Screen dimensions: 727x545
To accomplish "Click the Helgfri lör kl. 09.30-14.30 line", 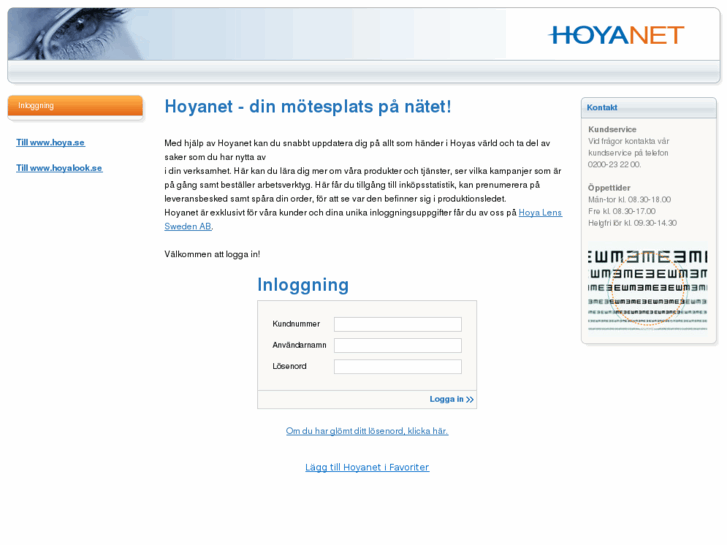I will tap(632, 223).
